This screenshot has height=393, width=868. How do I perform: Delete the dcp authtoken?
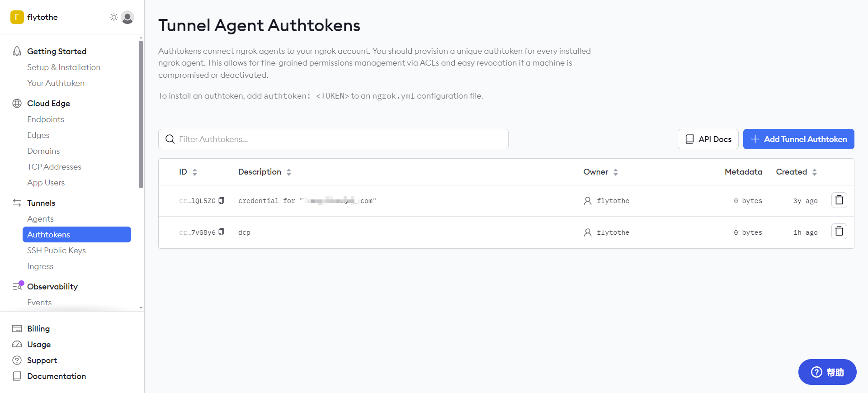pyautogui.click(x=839, y=232)
